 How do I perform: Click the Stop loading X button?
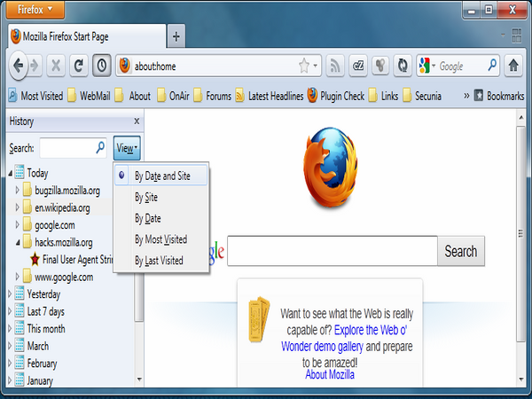click(56, 66)
